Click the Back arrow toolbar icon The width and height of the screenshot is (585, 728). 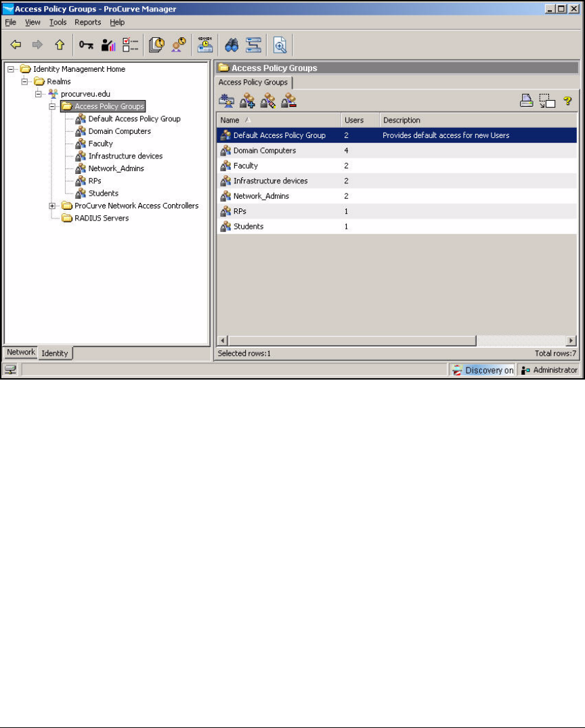click(16, 45)
